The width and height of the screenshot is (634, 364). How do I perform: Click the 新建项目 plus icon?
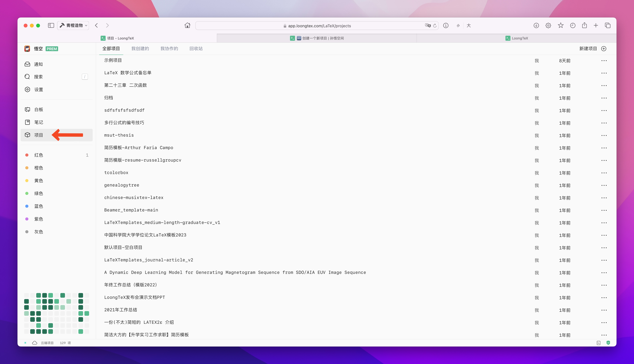[x=604, y=49]
